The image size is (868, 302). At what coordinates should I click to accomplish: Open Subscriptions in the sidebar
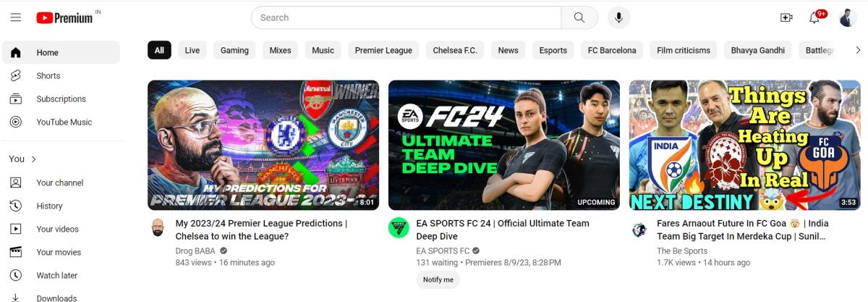[61, 99]
